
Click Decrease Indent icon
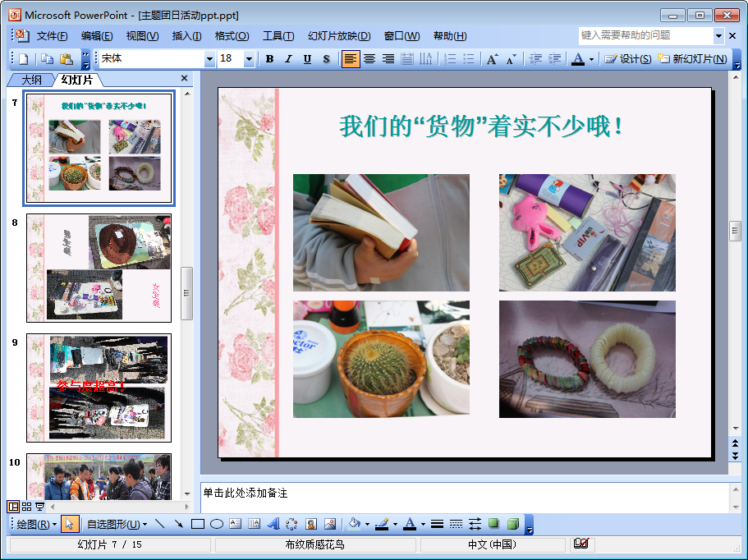point(535,58)
